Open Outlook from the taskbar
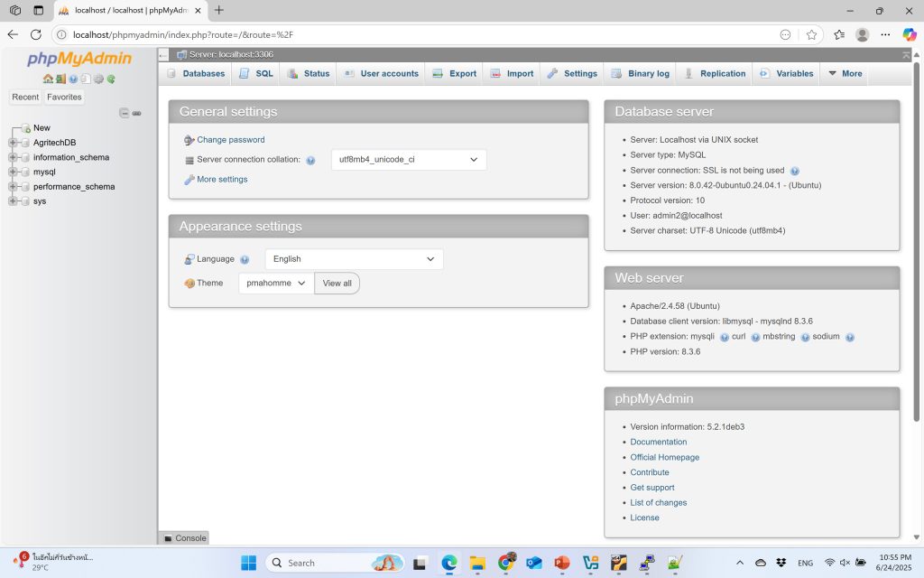Image resolution: width=924 pixels, height=578 pixels. point(534,564)
